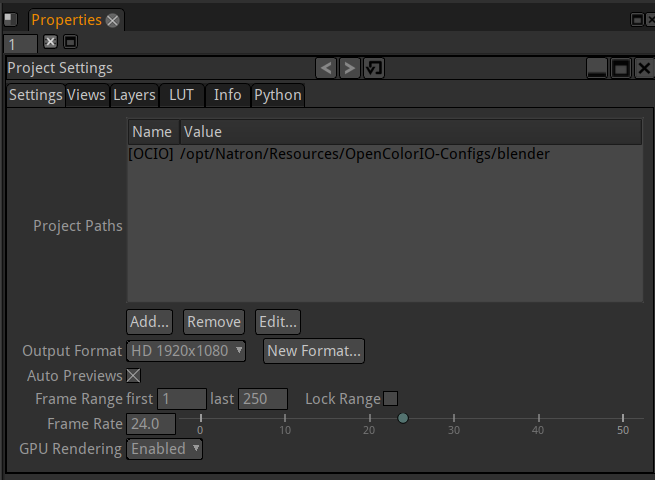This screenshot has height=480, width=655.
Task: Open the Python tab
Action: point(277,95)
